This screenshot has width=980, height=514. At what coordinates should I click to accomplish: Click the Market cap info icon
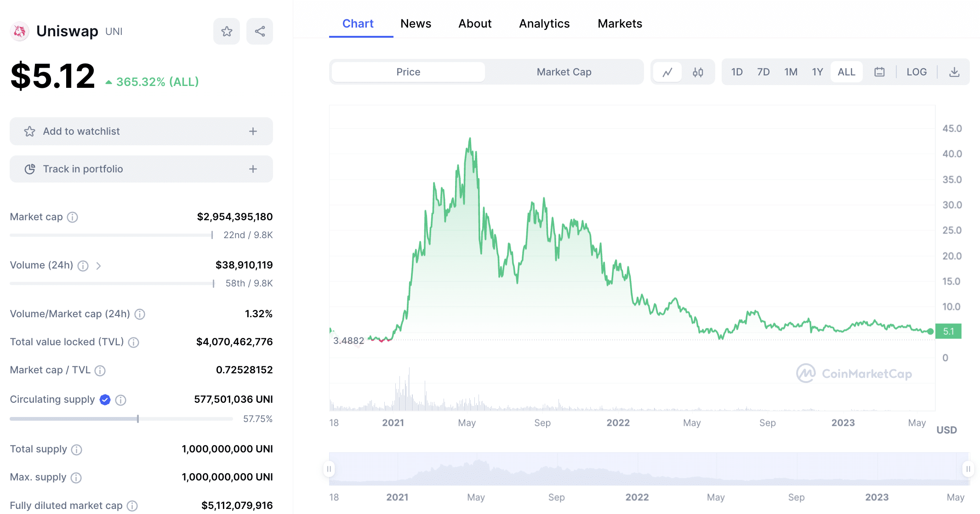73,217
